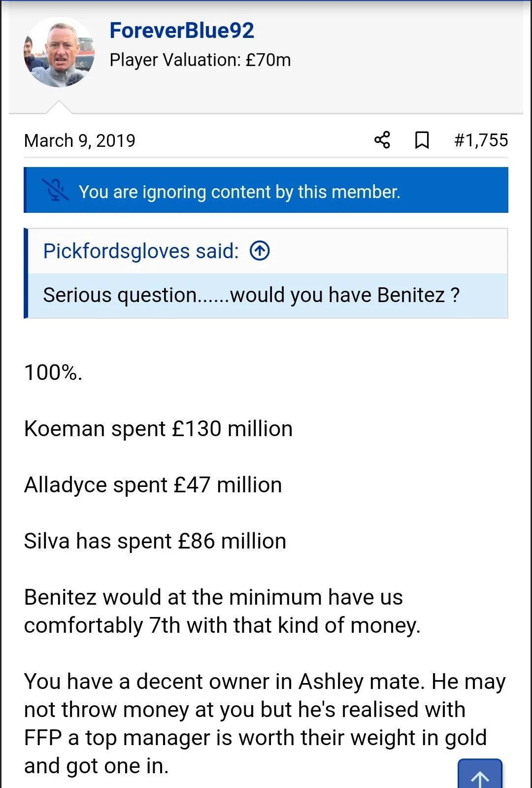Click the "Koeman spent £130 million" line

click(x=158, y=429)
